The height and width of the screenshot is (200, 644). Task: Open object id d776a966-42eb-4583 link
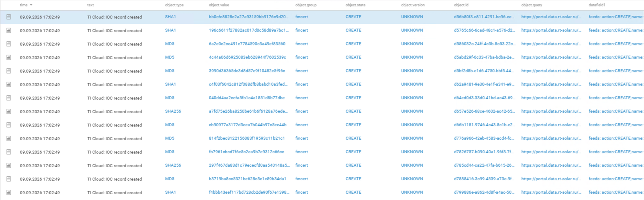(x=484, y=138)
